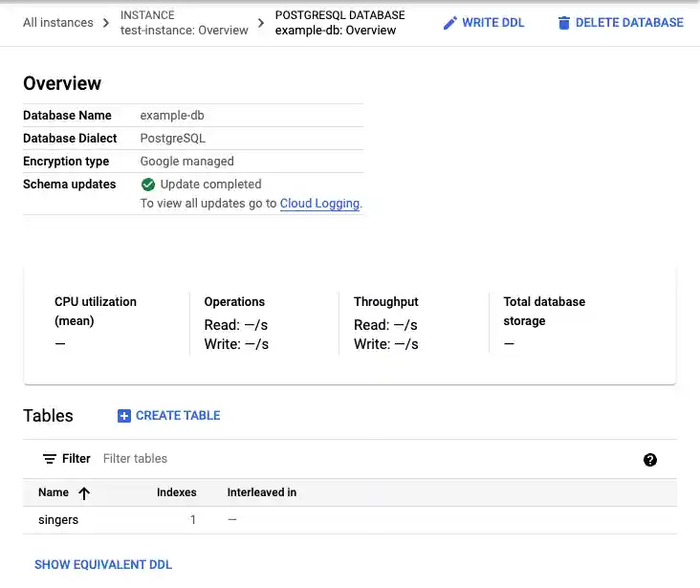Go to the All instances breadcrumb
The image size is (700, 588).
pos(58,23)
